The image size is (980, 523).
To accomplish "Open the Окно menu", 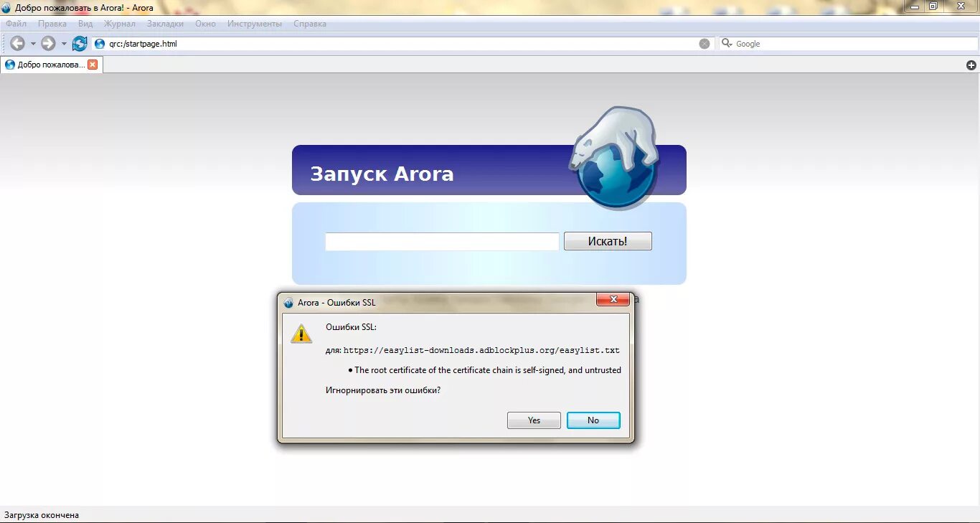I will pos(205,24).
